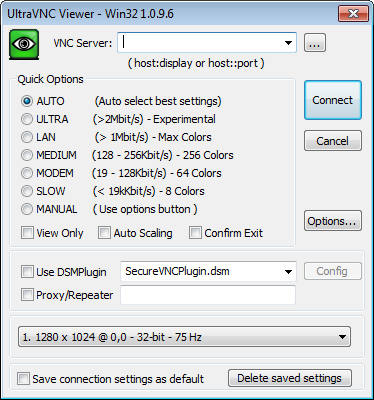Select the ULTRA experimental radio button
This screenshot has width=374, height=400.
point(27,119)
